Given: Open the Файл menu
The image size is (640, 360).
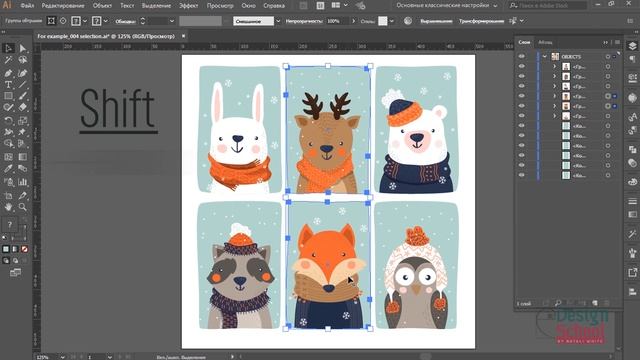Looking at the screenshot, I should tap(27, 6).
